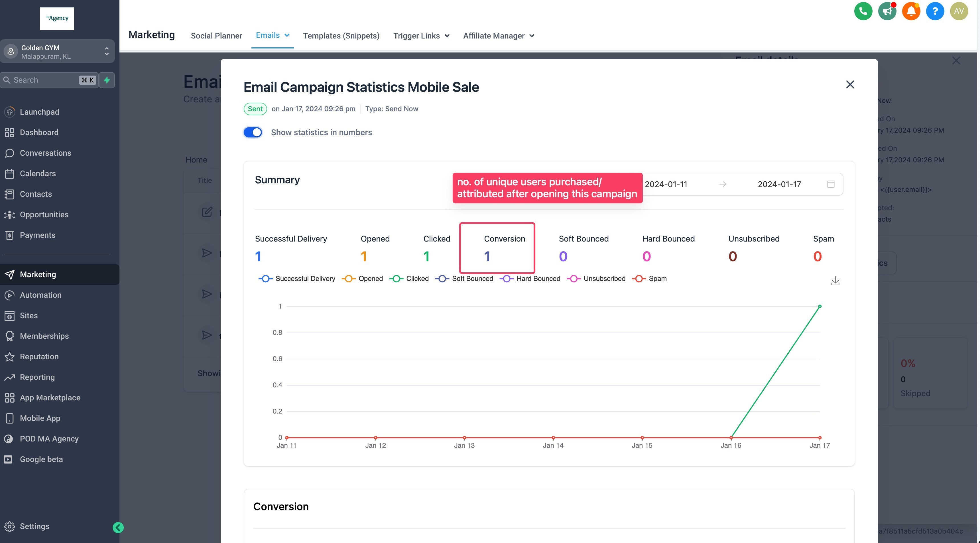The height and width of the screenshot is (543, 980).
Task: Expand the Emails tab dropdown
Action: click(x=287, y=35)
